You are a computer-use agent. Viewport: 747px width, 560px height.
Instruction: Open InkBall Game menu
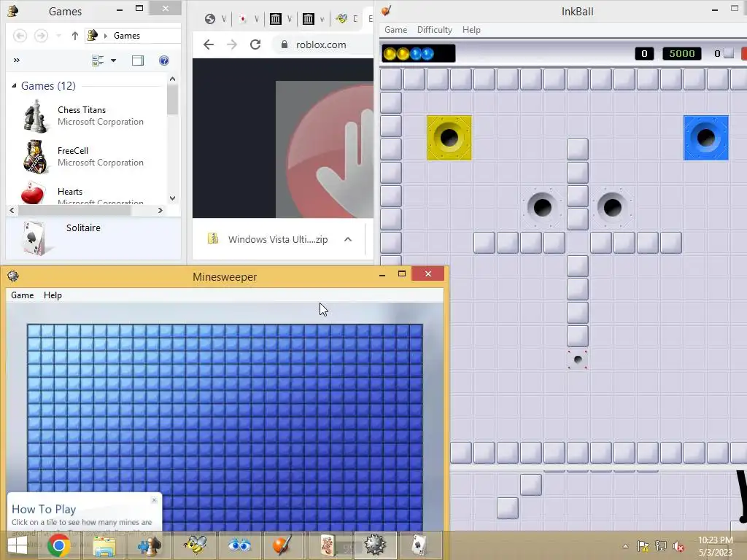click(x=395, y=29)
